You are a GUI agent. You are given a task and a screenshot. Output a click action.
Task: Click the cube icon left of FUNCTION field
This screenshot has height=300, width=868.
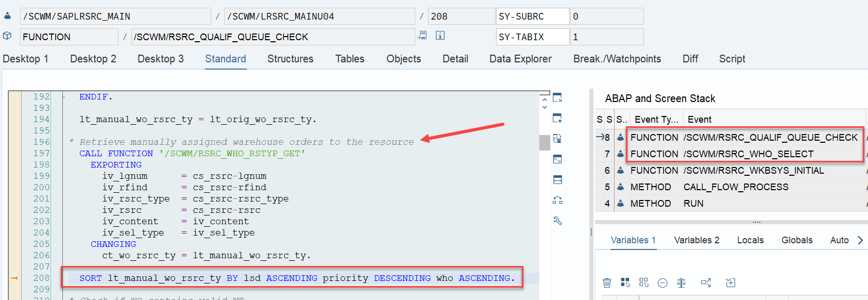click(x=7, y=36)
